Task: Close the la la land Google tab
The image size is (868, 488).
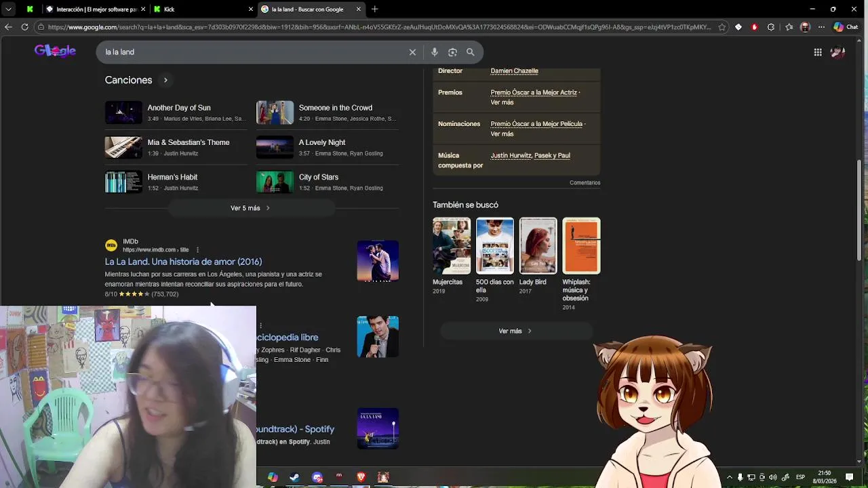Action: pos(358,9)
